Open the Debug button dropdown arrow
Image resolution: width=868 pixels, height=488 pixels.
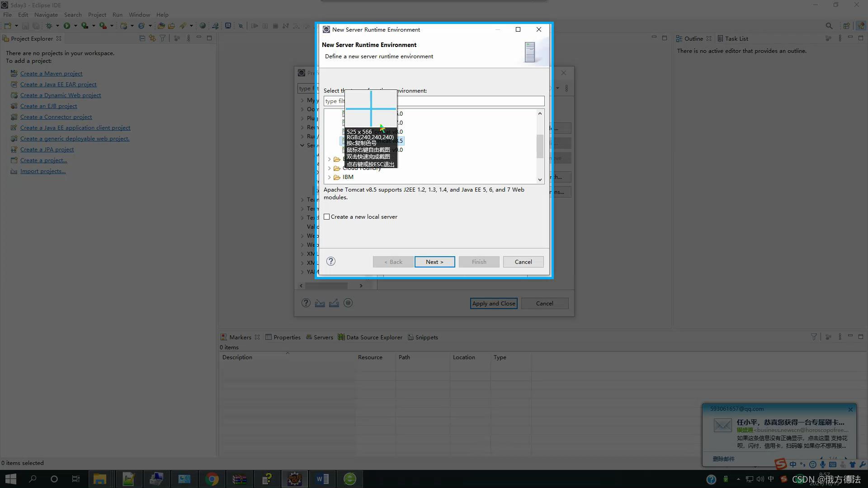[57, 26]
